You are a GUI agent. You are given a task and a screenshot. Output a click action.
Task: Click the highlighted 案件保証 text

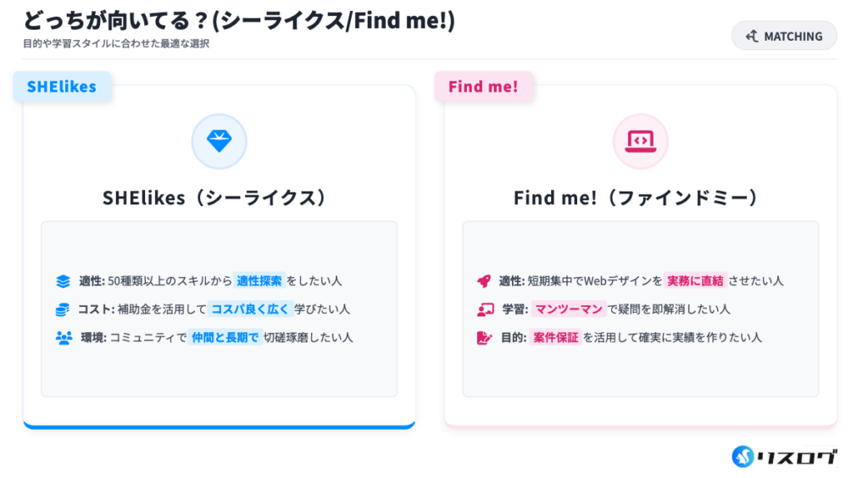[555, 337]
